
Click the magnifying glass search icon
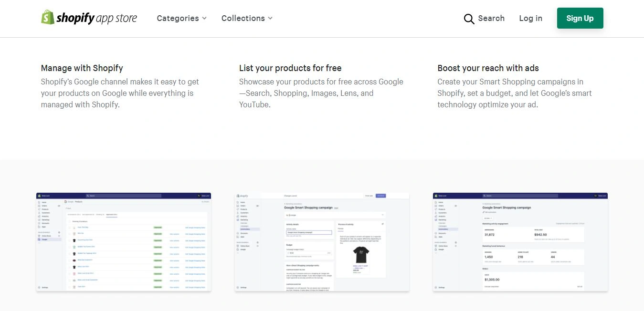pos(469,19)
